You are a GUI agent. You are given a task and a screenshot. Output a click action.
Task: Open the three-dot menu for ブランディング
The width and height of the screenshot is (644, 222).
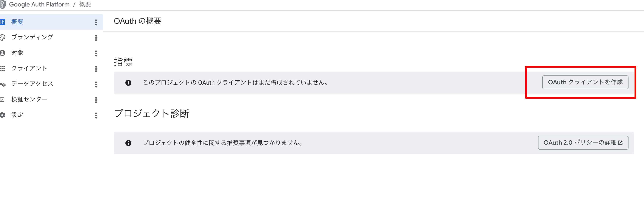tap(96, 38)
